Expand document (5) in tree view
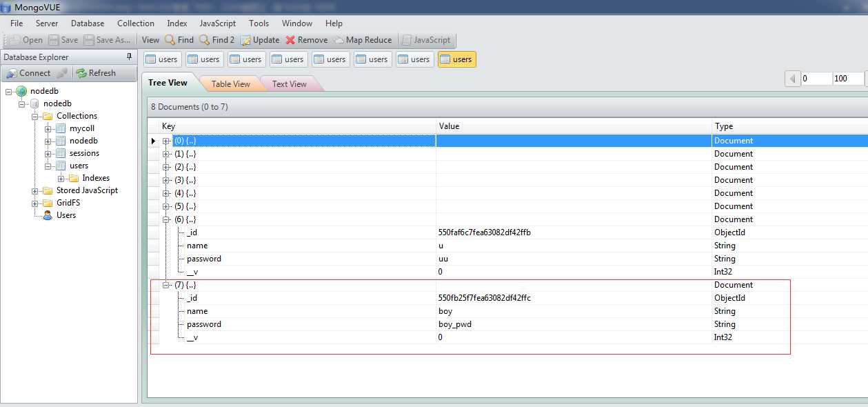The height and width of the screenshot is (407, 868). tap(166, 206)
